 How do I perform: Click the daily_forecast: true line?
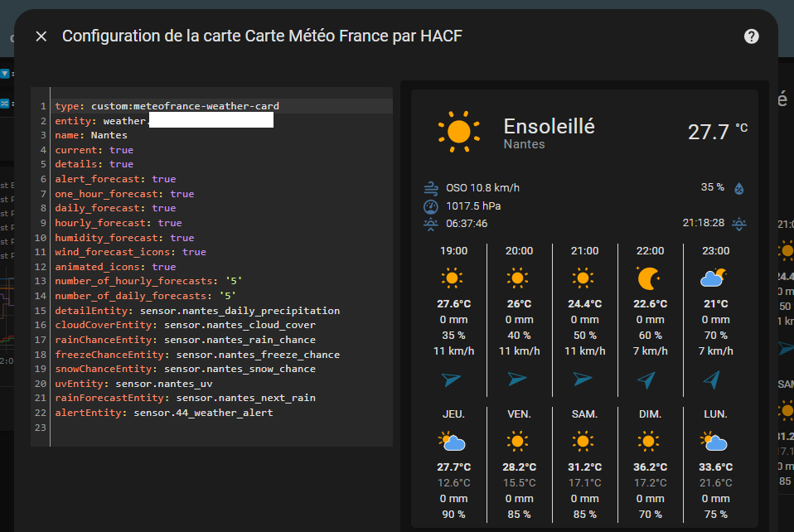click(115, 208)
